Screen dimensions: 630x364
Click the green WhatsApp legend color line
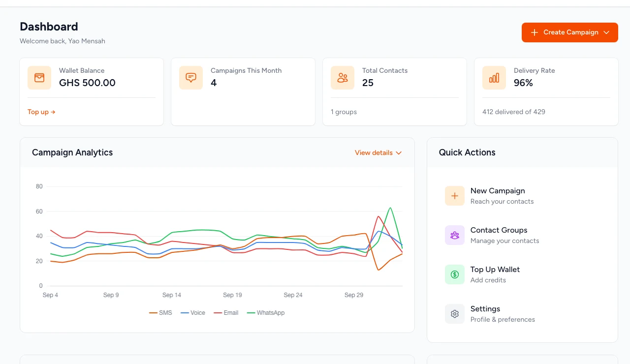(251, 313)
